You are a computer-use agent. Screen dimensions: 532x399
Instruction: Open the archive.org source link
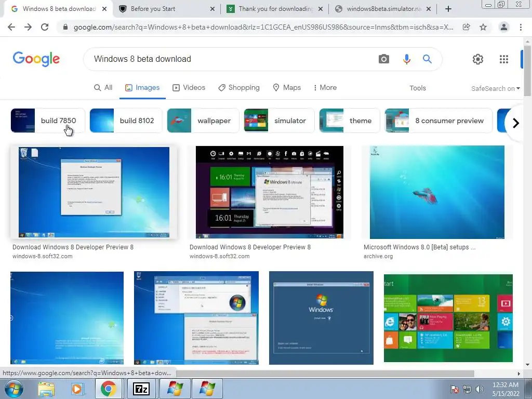[x=378, y=257]
